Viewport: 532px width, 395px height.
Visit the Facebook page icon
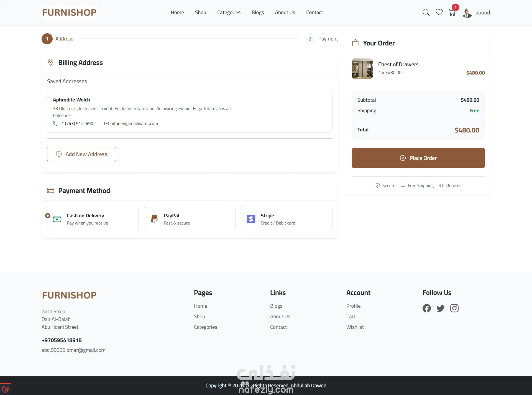(427, 308)
